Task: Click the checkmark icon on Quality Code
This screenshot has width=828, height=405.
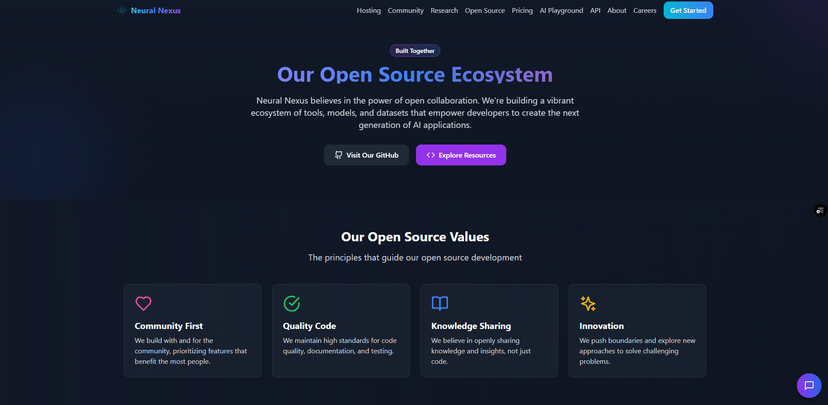Action: point(292,303)
